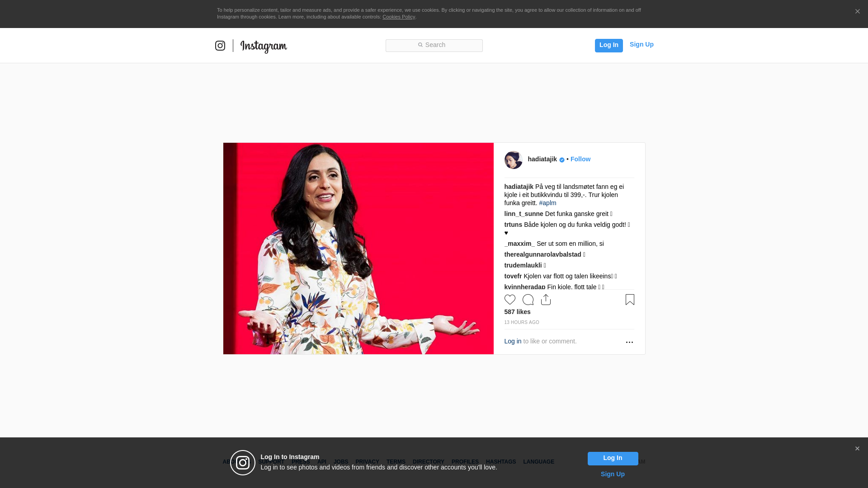Click into the Search field
This screenshot has height=488, width=868.
point(434,45)
